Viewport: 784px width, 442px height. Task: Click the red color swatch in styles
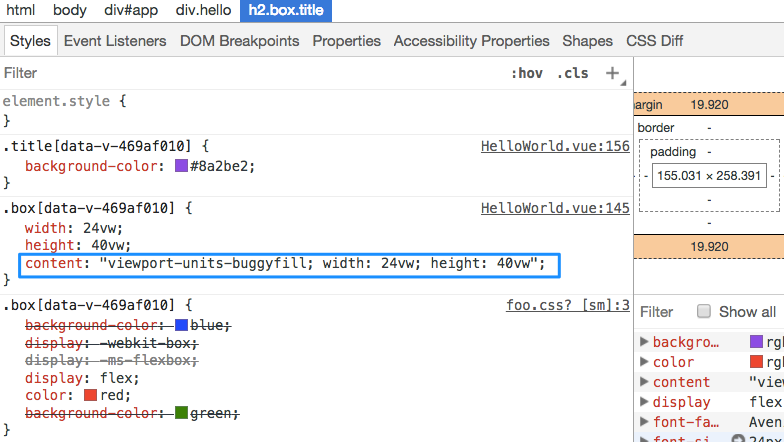90,395
